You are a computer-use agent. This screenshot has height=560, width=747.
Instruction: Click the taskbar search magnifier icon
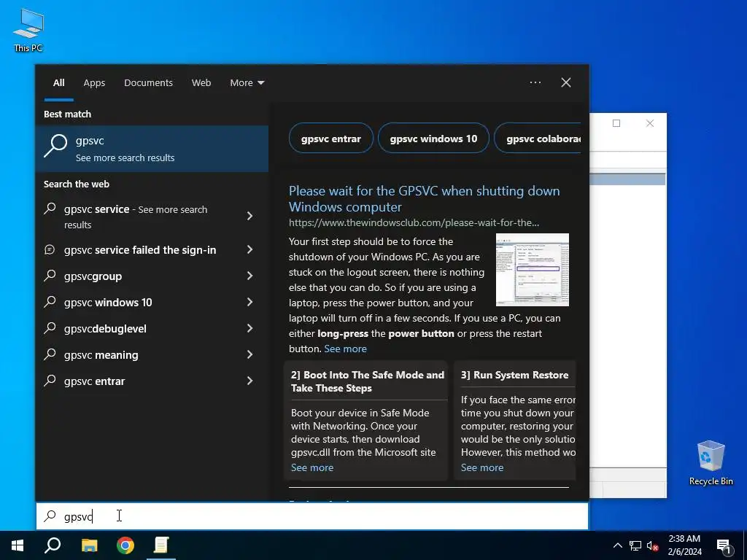point(53,545)
